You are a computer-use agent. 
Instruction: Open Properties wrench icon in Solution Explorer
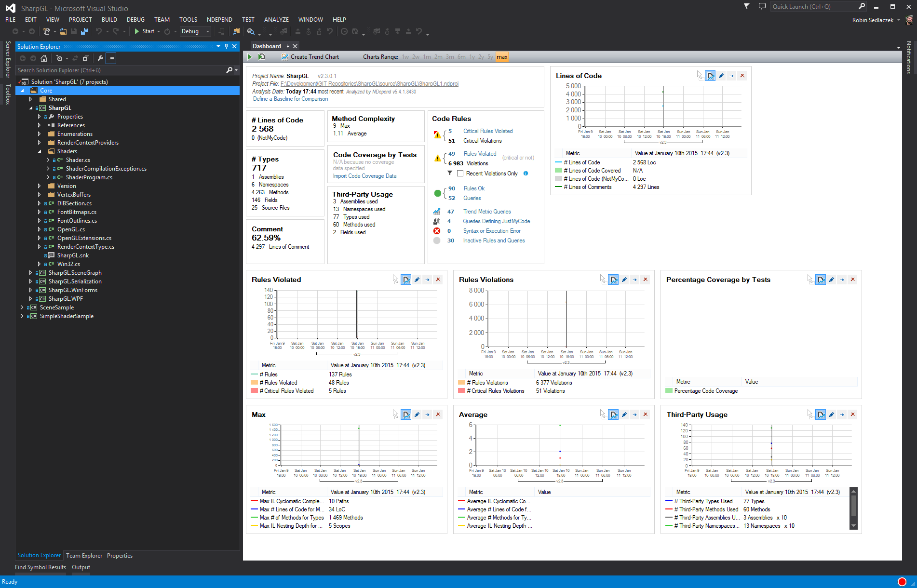(x=100, y=58)
